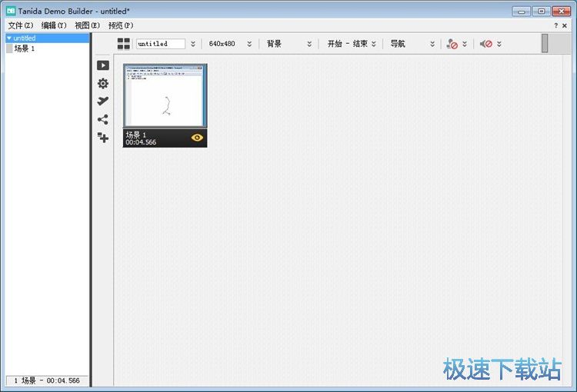Click the add scene plus icon
The width and height of the screenshot is (577, 392).
coord(102,138)
